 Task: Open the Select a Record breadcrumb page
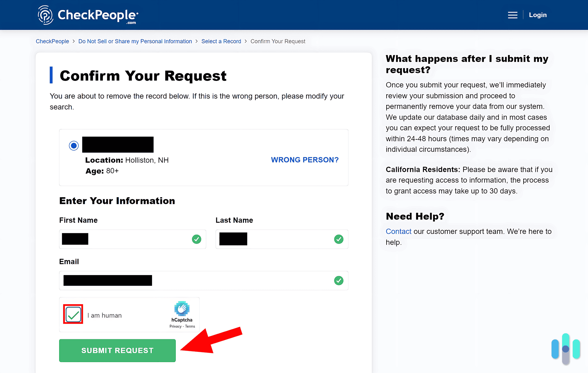[221, 41]
